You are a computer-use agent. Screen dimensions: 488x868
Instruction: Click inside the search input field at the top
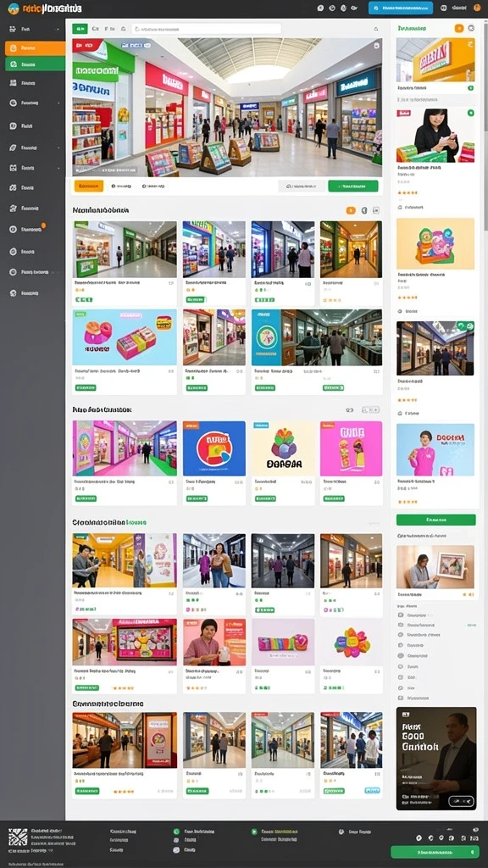click(x=206, y=29)
